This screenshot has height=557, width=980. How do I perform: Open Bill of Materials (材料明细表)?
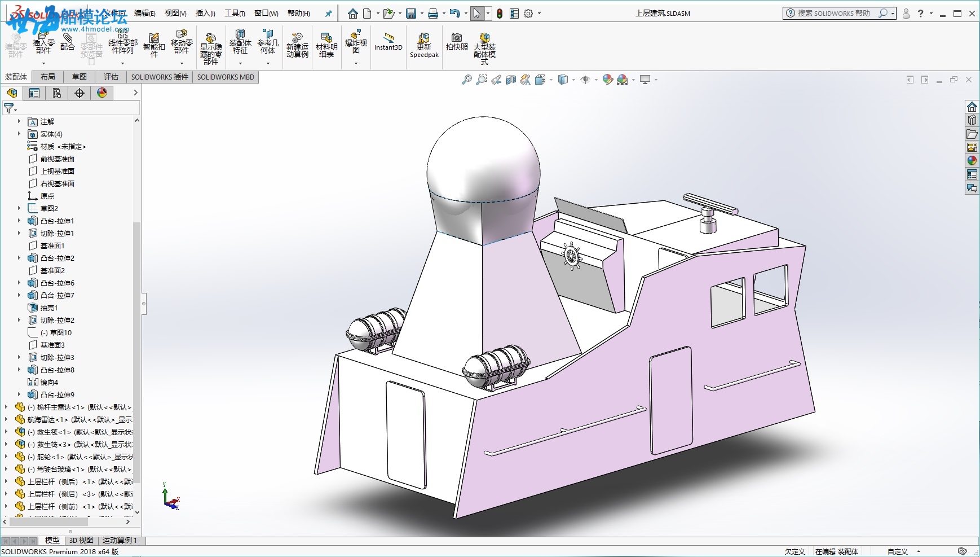pos(326,45)
